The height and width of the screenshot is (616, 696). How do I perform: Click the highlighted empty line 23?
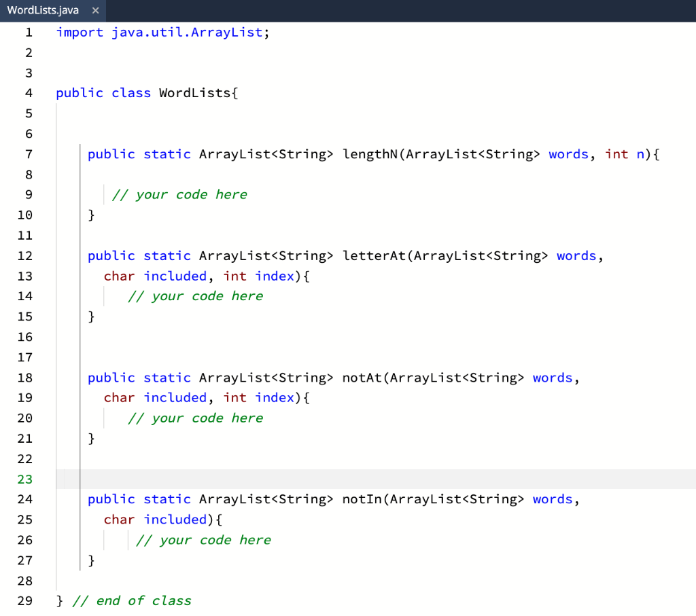point(272,479)
